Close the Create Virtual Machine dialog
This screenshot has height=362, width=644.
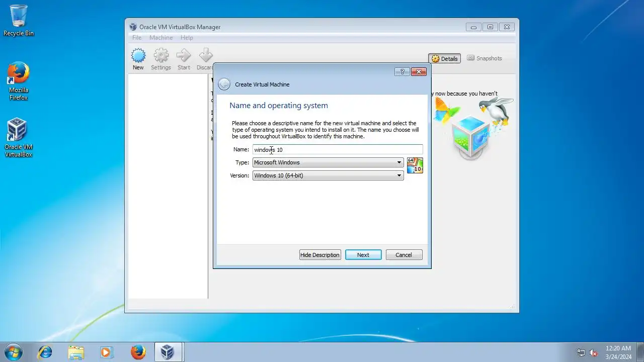click(x=419, y=72)
